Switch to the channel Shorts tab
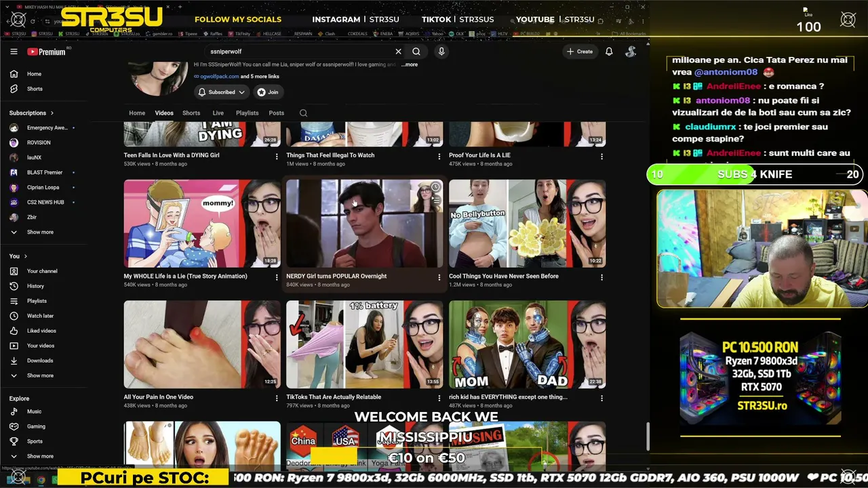 191,113
